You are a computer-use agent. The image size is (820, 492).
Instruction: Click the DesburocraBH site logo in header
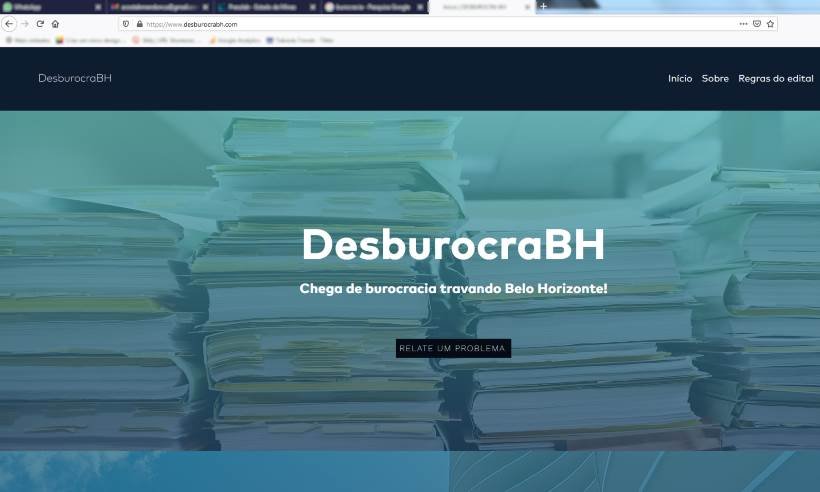tap(75, 78)
